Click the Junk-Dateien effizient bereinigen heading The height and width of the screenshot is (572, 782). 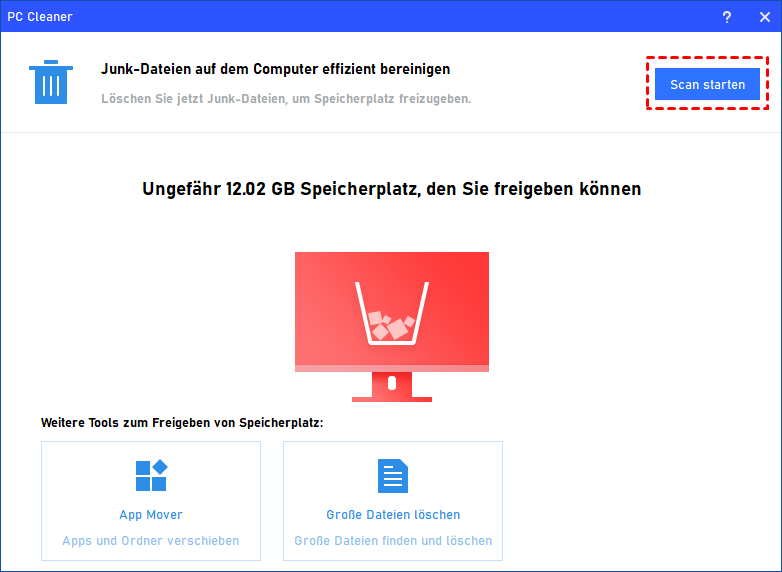pyautogui.click(x=275, y=69)
